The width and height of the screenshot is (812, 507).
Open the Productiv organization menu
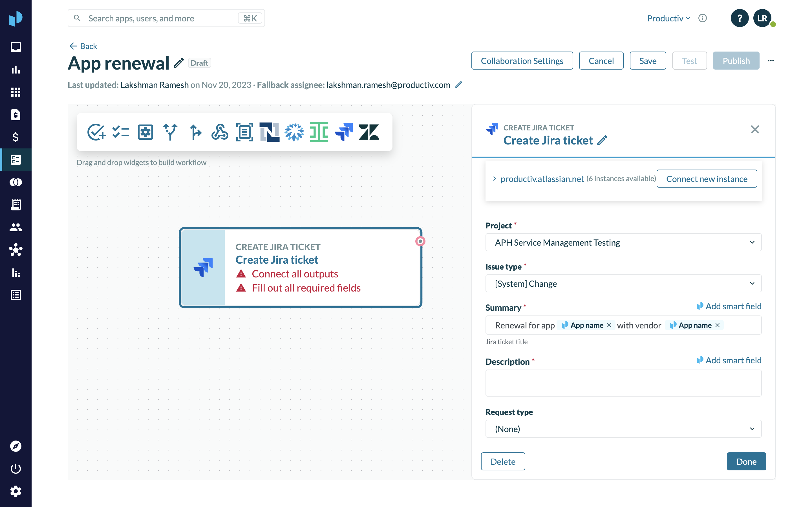(x=668, y=18)
